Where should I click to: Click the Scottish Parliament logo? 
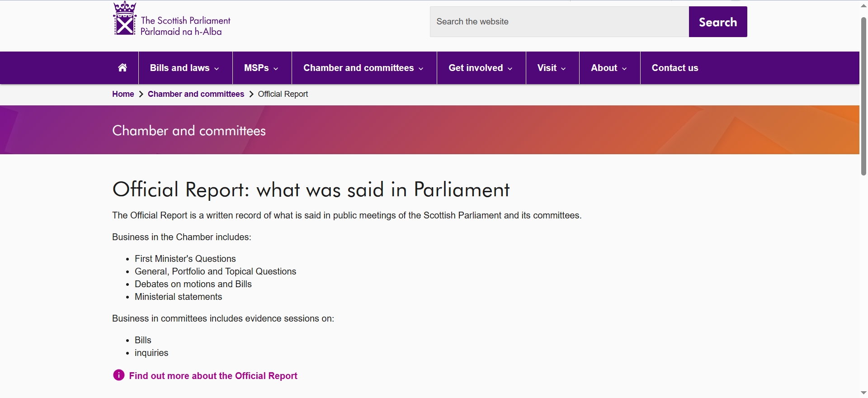[172, 19]
